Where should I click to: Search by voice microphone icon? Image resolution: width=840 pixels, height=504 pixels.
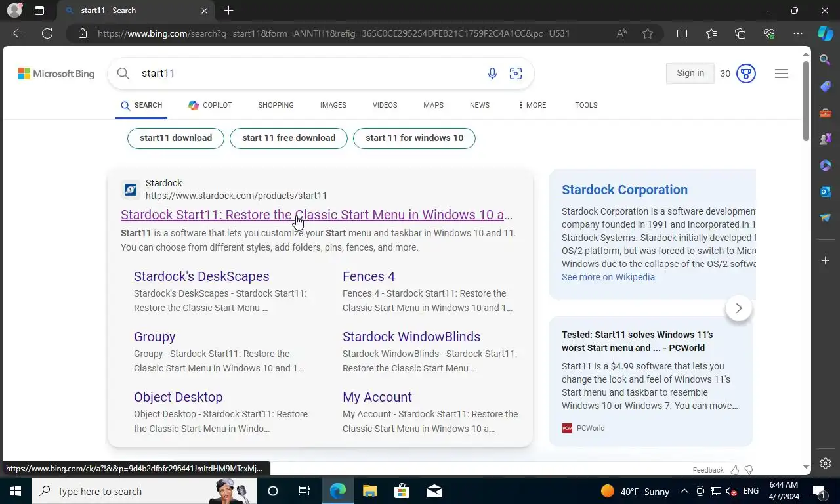[x=492, y=73]
